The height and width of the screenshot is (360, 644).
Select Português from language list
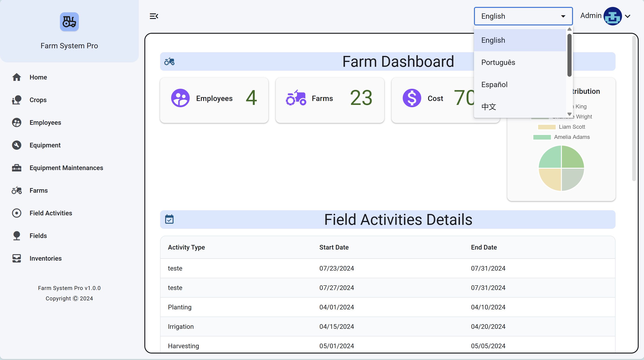(498, 62)
